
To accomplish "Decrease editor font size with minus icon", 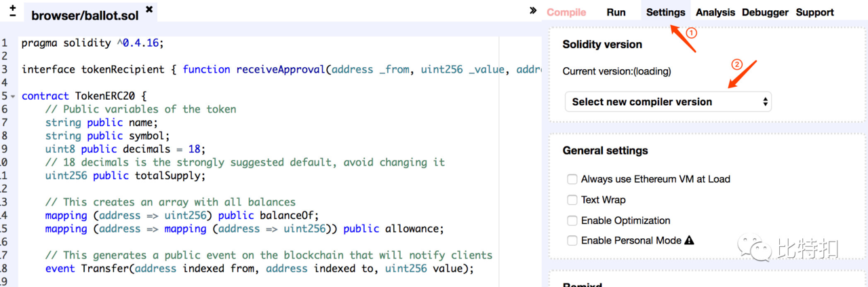I will (x=13, y=16).
